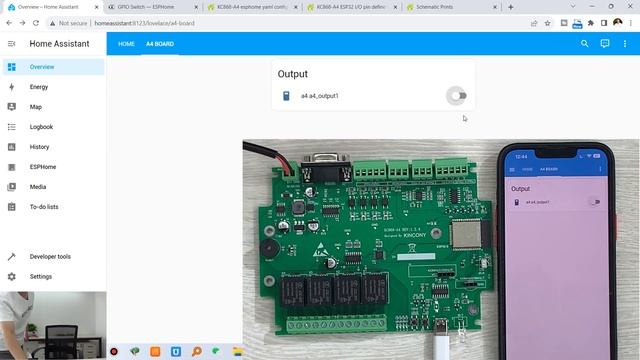Expand the browser tab search chevron

573,7
